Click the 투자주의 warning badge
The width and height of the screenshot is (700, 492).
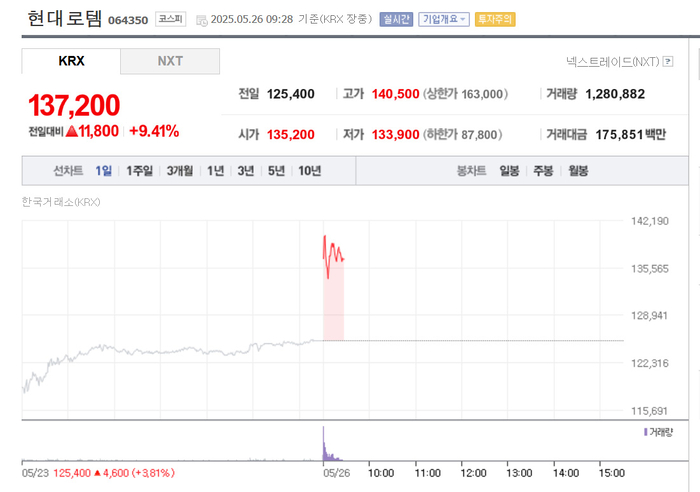(x=495, y=19)
